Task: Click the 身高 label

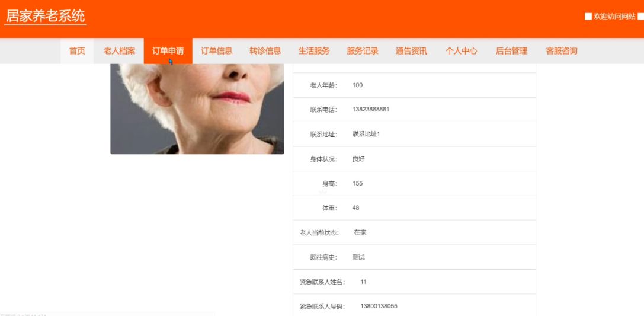Action: pyautogui.click(x=329, y=184)
